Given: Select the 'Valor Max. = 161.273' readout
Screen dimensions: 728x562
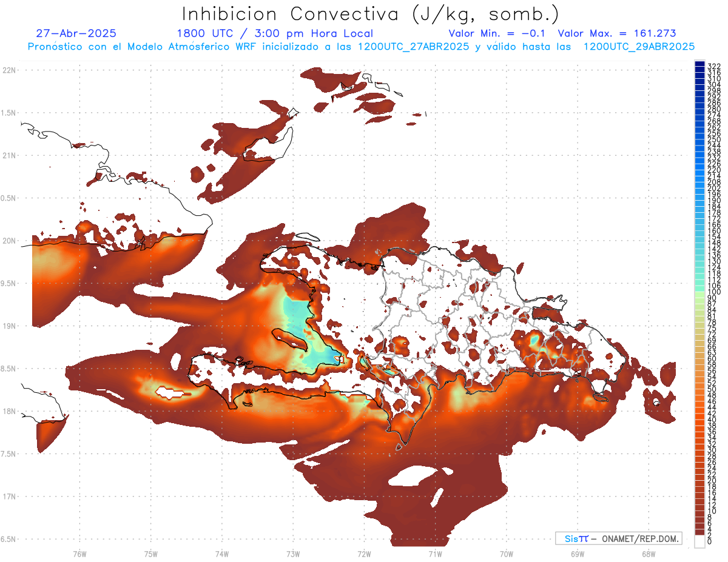Looking at the screenshot, I should 616,33.
